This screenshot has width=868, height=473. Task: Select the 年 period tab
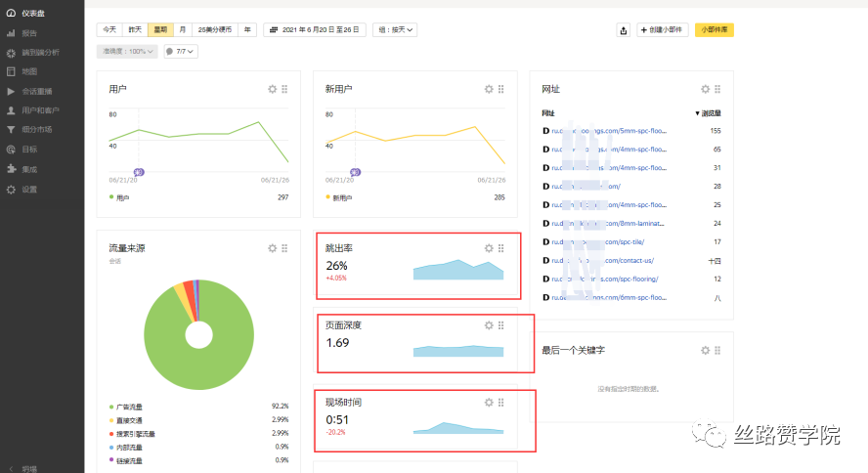pos(247,30)
